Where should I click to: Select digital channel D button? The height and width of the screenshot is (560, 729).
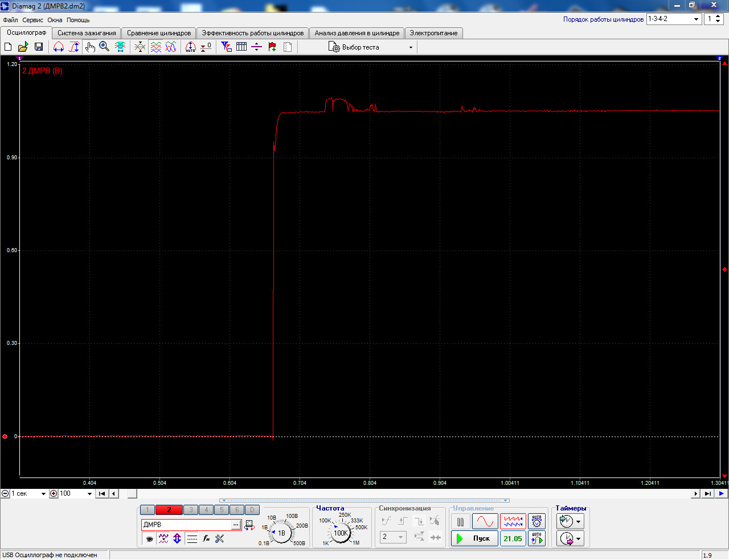coord(252,510)
